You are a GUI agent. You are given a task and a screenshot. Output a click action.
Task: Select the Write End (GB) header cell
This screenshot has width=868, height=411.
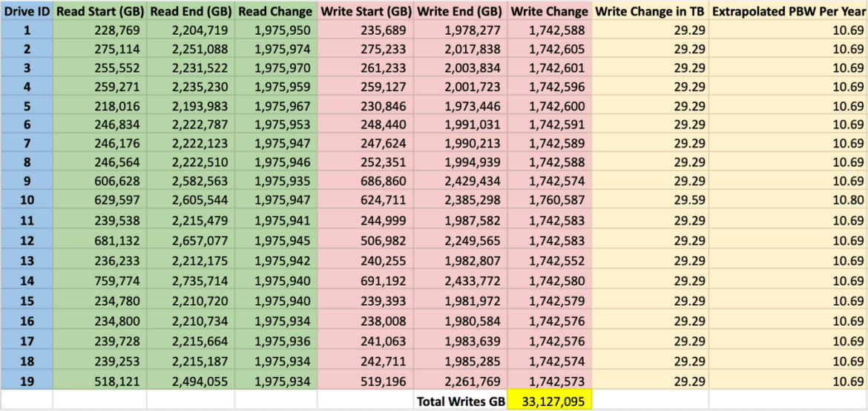click(x=459, y=11)
